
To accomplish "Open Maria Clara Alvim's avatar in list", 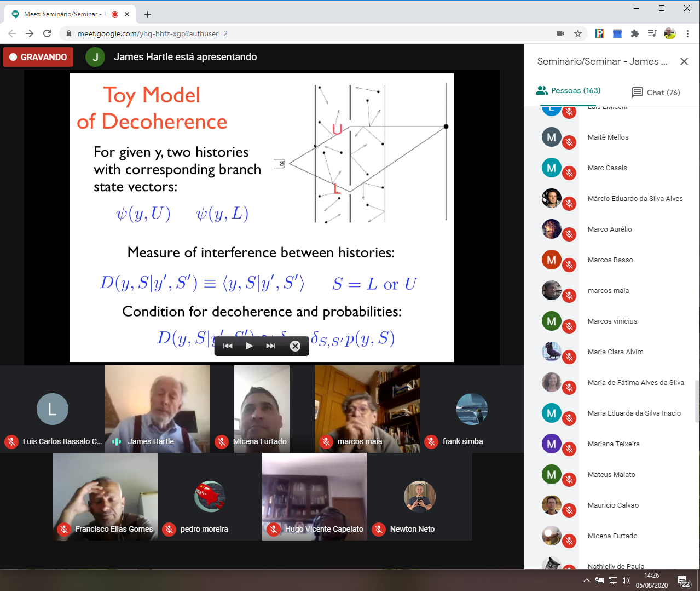I will (x=552, y=352).
